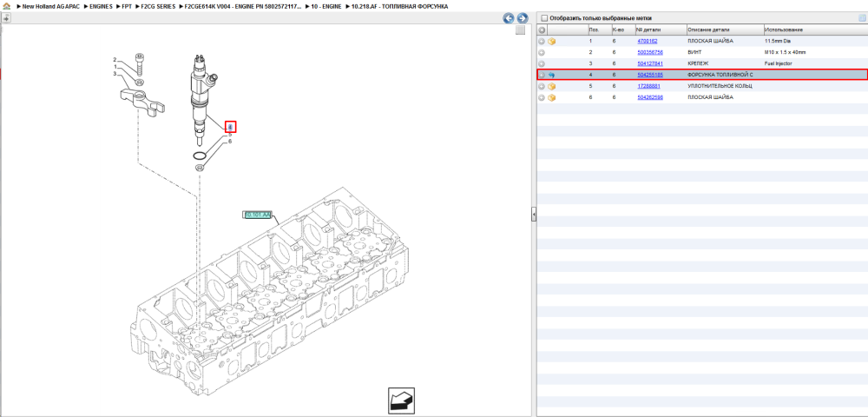Select the 'ФОРСУНКА ТОПЛИВНОЙ С' description cell

[x=720, y=75]
